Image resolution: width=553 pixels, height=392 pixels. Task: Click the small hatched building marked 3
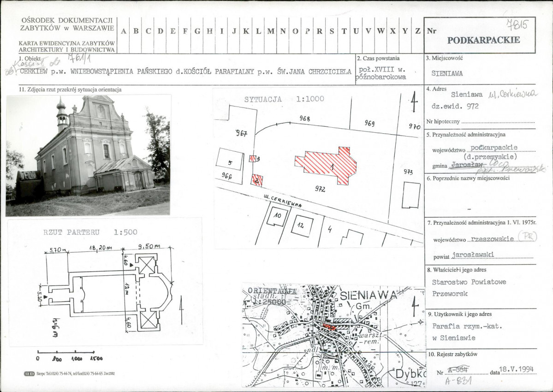(253, 159)
